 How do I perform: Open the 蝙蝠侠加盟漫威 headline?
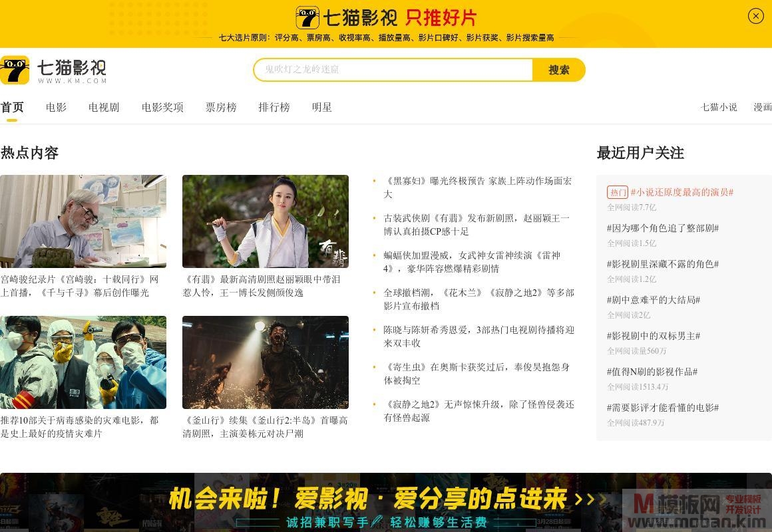pos(472,262)
